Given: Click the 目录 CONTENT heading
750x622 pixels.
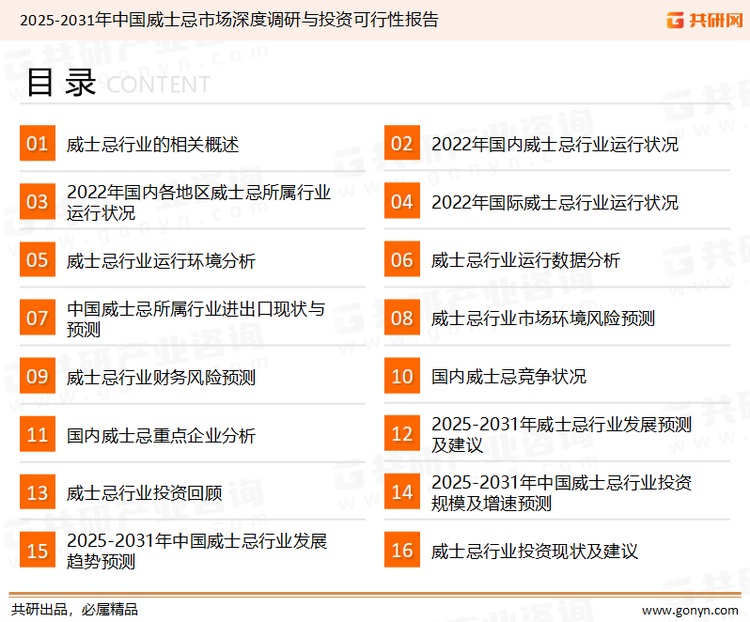Looking at the screenshot, I should [116, 84].
